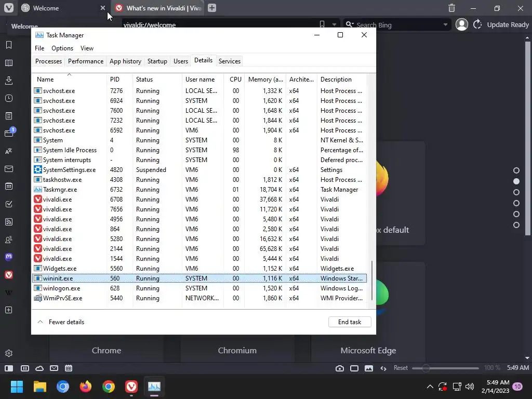
Task: Open Notes panel in sidebar
Action: pos(9,116)
